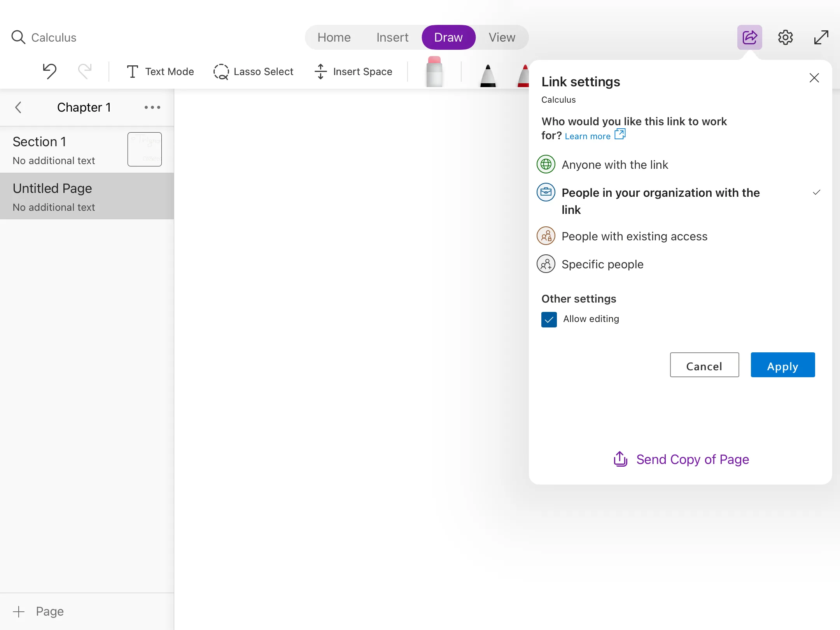Activate Text Mode
The width and height of the screenshot is (840, 630).
[x=160, y=72]
